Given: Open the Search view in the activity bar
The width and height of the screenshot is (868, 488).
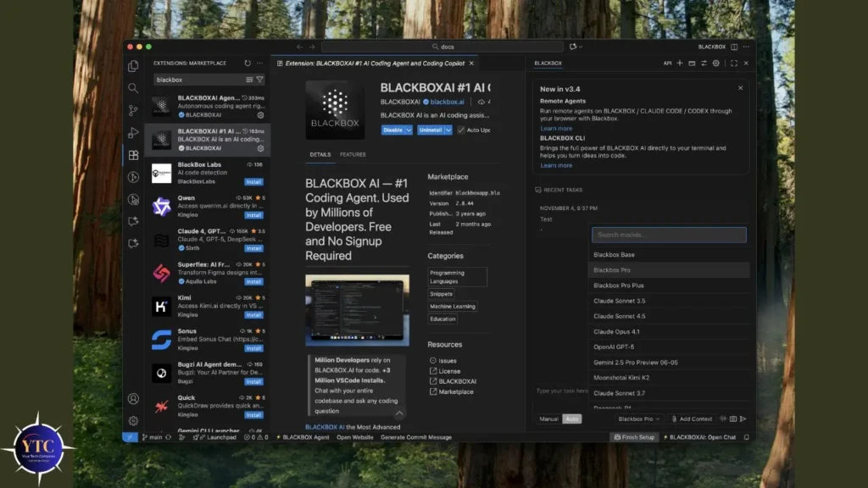Looking at the screenshot, I should (x=133, y=88).
